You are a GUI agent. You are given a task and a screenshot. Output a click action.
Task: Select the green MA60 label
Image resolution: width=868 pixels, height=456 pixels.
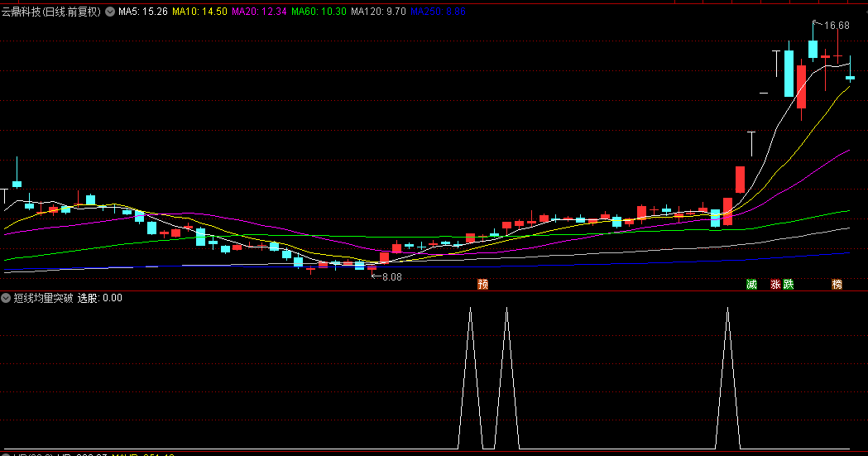(319, 12)
